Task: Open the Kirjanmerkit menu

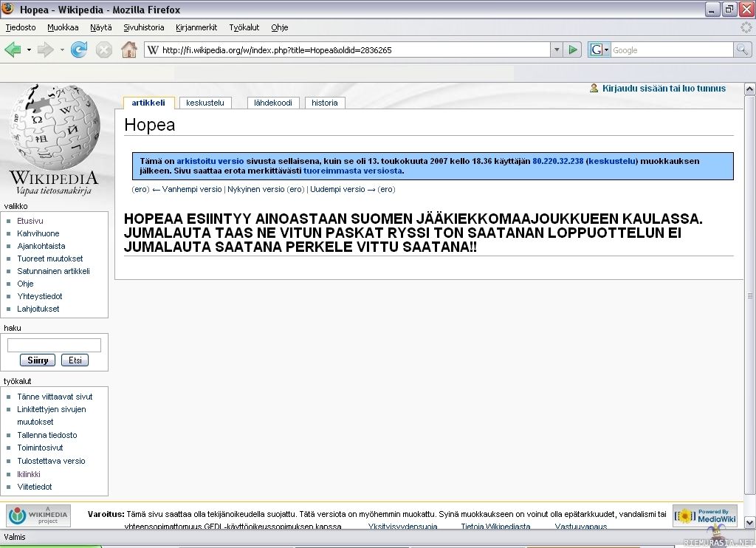Action: pyautogui.click(x=196, y=27)
